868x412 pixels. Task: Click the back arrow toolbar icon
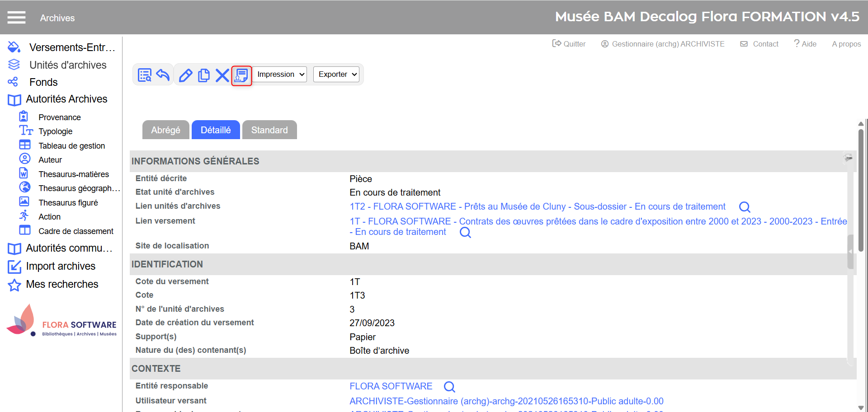click(163, 75)
